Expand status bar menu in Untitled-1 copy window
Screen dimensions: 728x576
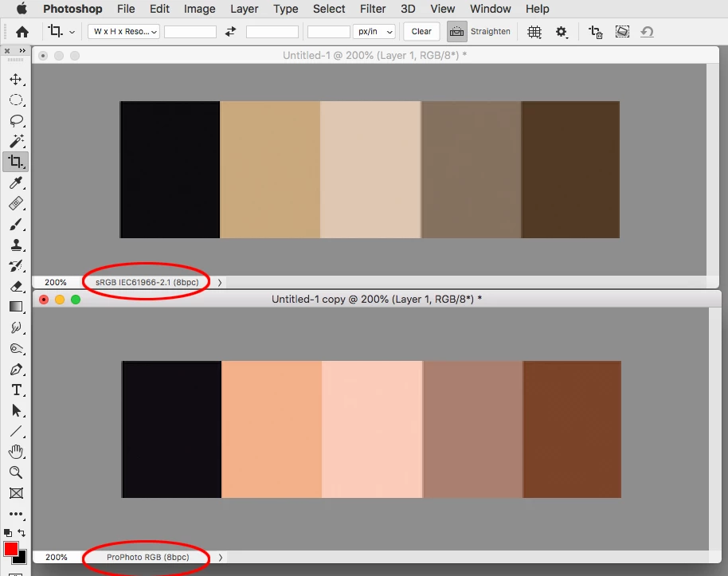[x=221, y=557]
